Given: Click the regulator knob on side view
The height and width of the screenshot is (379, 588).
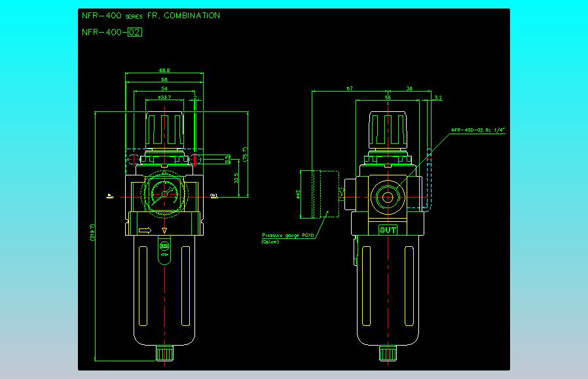Looking at the screenshot, I should (388, 130).
